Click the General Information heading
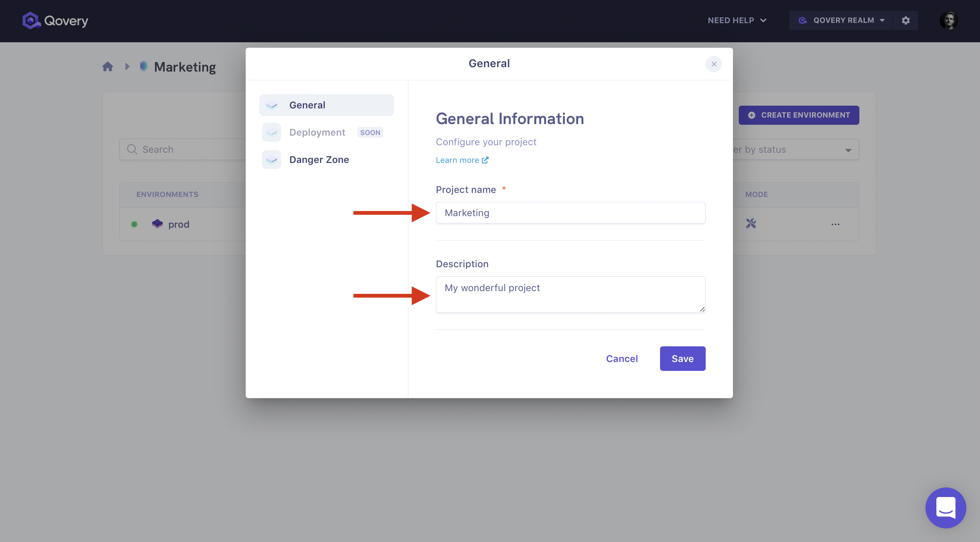The image size is (980, 542). (509, 119)
